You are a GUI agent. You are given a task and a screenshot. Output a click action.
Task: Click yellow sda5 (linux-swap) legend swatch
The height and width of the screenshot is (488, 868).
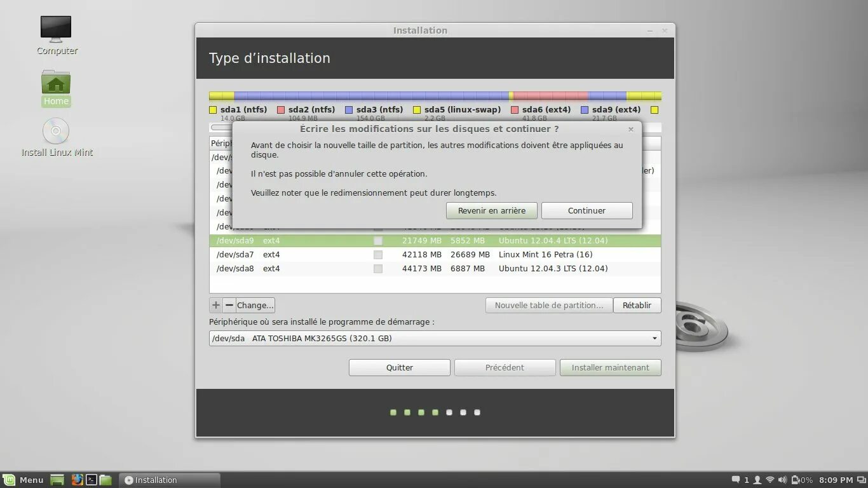click(x=417, y=110)
